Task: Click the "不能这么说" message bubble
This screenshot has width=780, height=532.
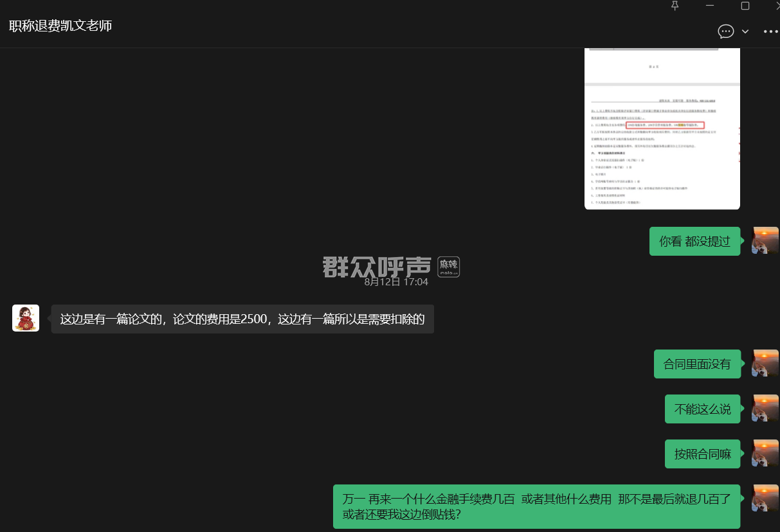Action: [x=702, y=409]
